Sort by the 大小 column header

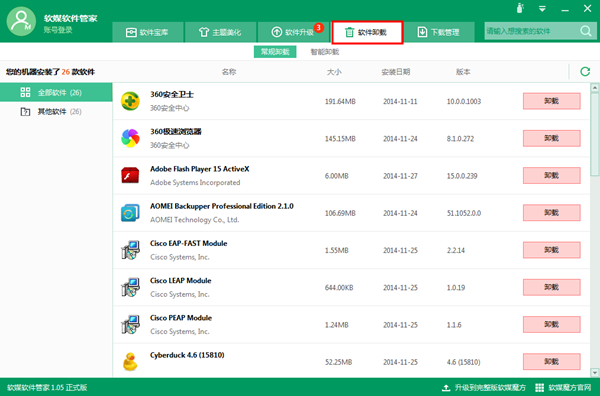coord(334,72)
